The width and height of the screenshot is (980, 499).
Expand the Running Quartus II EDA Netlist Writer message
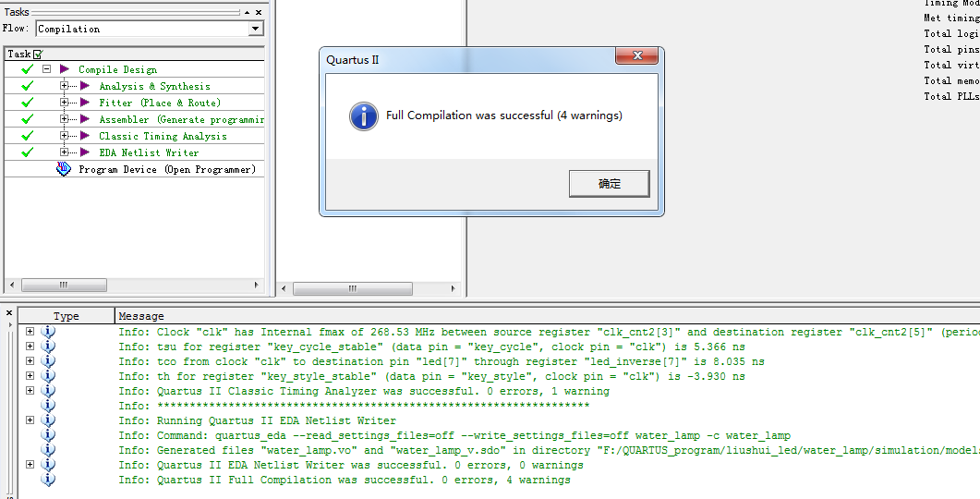(30, 420)
